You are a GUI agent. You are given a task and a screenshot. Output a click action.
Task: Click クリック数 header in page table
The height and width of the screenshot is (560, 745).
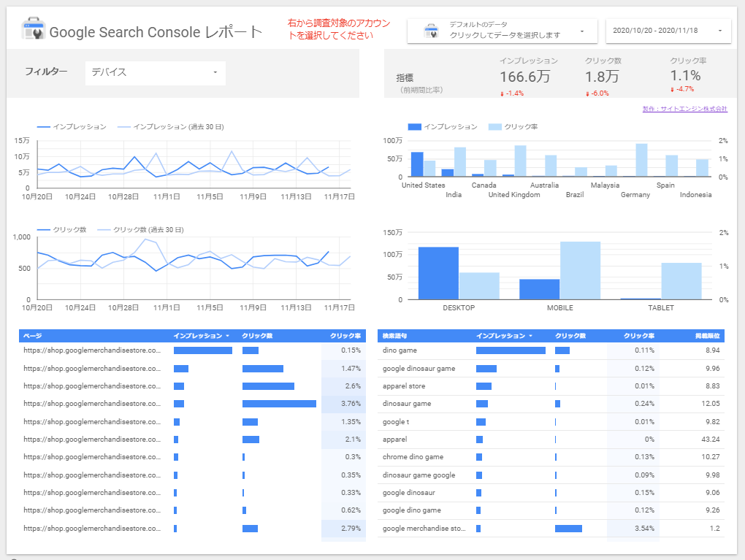click(257, 336)
